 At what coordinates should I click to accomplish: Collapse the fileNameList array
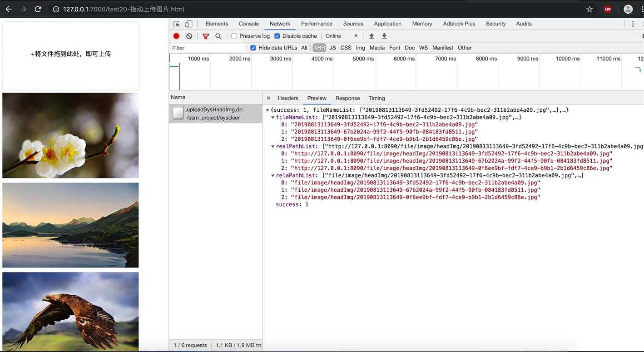[x=273, y=117]
